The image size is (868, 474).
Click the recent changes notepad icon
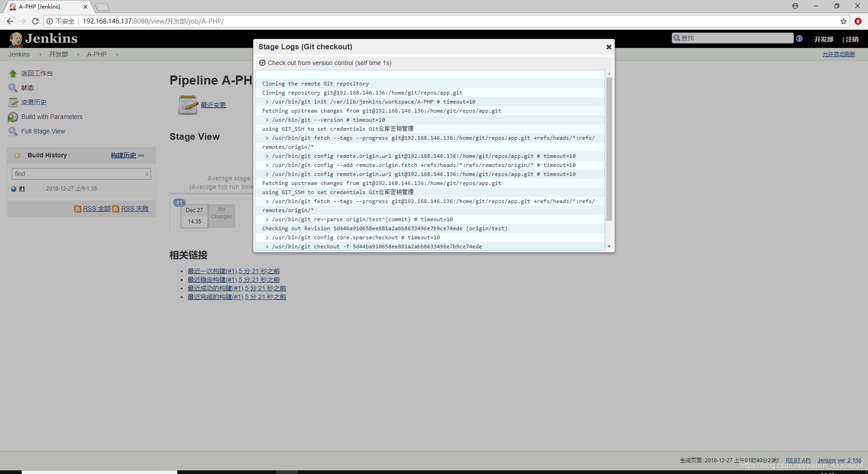pos(188,105)
